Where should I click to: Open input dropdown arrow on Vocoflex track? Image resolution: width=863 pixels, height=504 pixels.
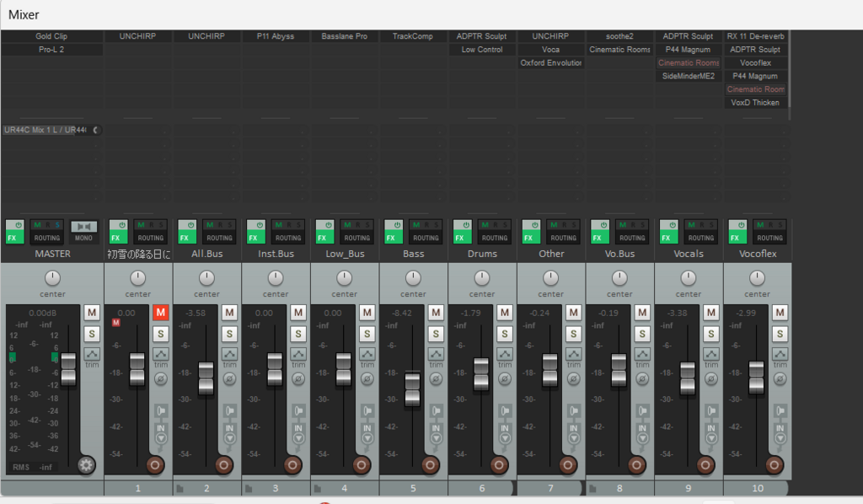pos(780,438)
